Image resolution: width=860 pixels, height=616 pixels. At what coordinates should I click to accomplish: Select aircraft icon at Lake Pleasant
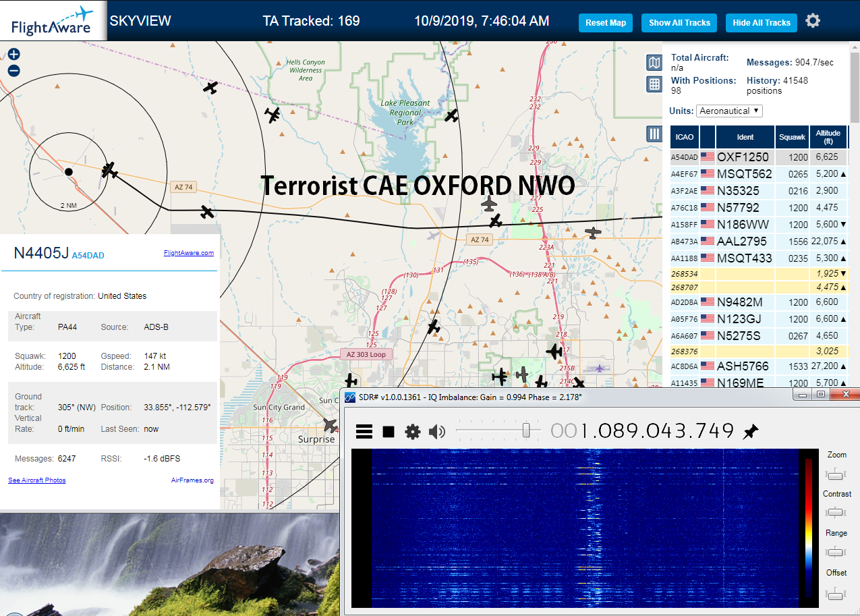[x=451, y=115]
